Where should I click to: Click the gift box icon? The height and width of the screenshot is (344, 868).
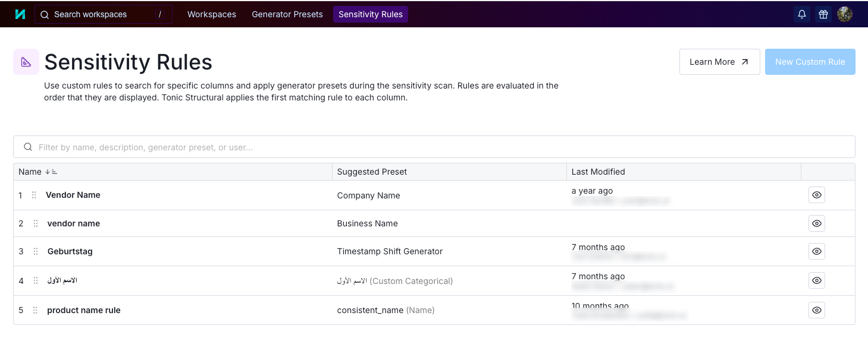click(823, 14)
